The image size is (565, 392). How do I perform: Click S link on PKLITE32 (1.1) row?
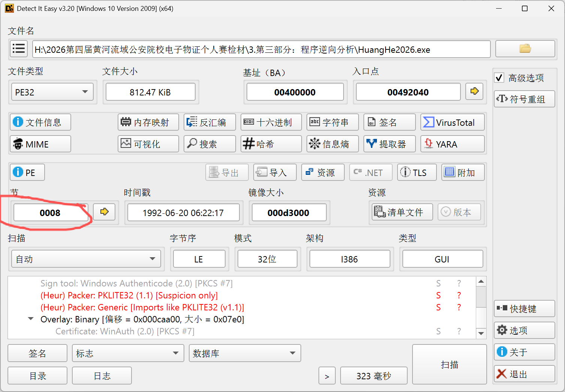pos(438,295)
